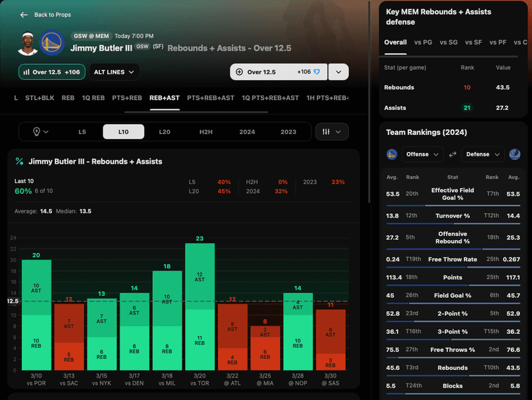Click the GSW team tag near player name
This screenshot has width=532, height=400.
point(143,46)
